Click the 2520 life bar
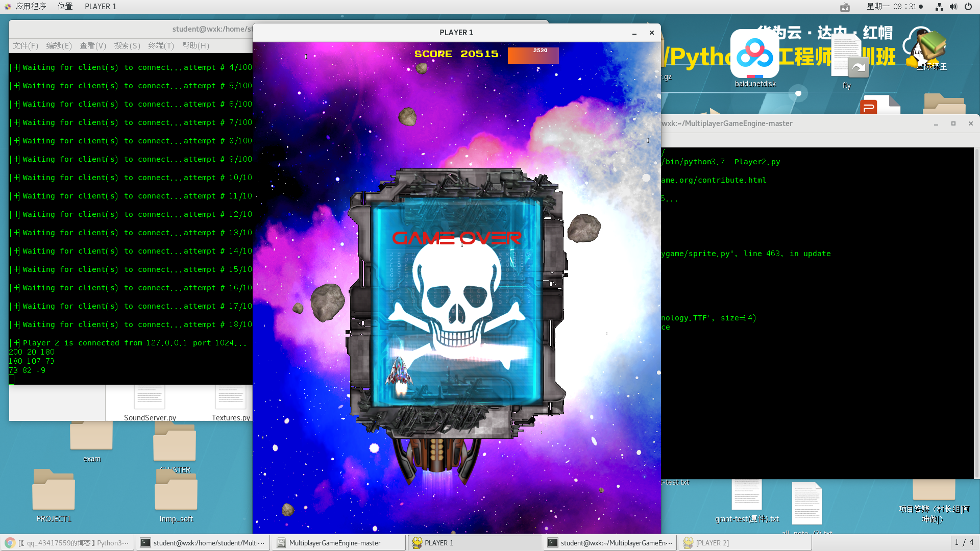The height and width of the screenshot is (551, 980). pos(533,55)
